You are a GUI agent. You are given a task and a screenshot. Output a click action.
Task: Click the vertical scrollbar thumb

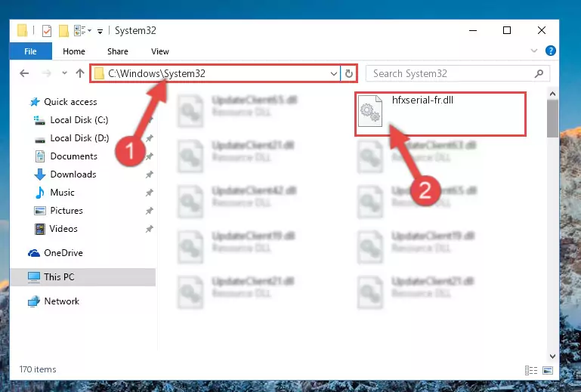coord(552,119)
